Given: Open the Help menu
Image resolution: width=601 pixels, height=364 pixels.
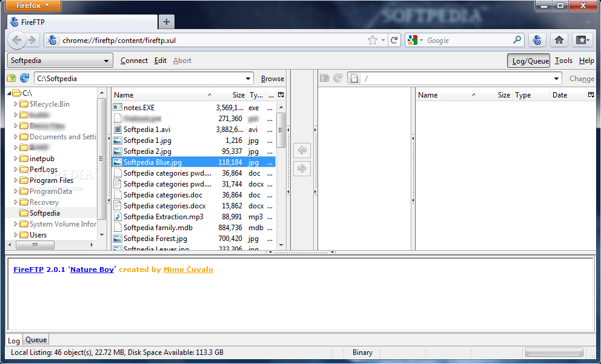Looking at the screenshot, I should (586, 61).
